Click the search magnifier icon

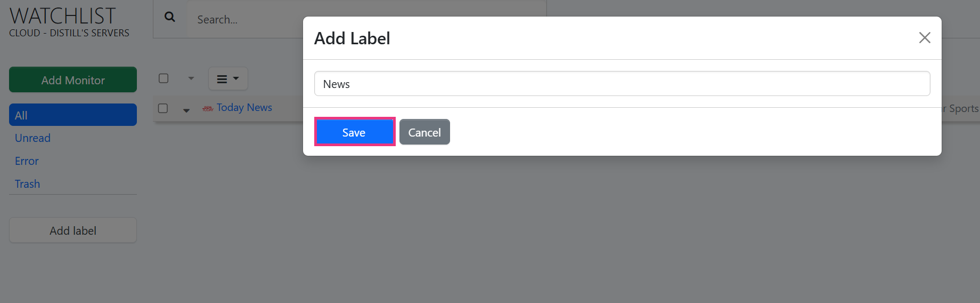click(x=170, y=17)
